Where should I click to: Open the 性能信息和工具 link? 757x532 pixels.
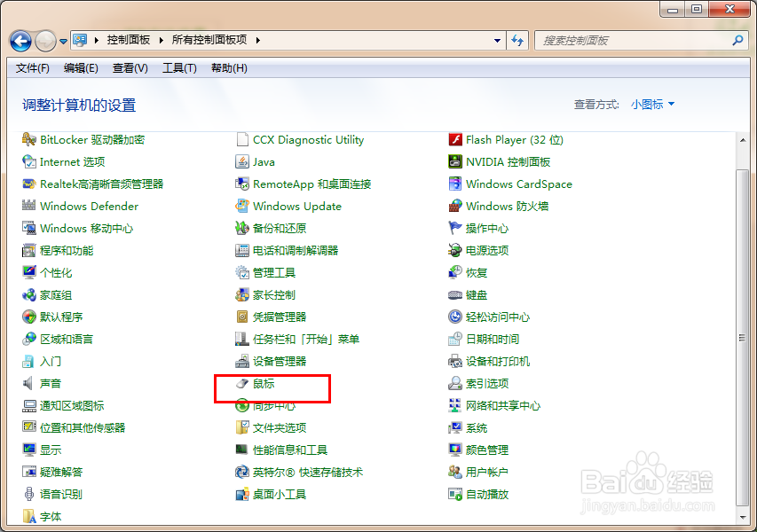click(289, 450)
